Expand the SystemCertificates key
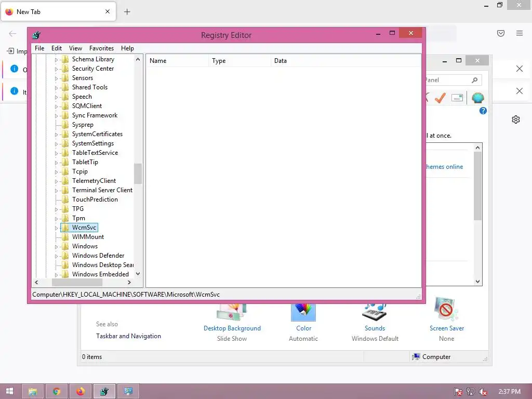 coord(56,135)
